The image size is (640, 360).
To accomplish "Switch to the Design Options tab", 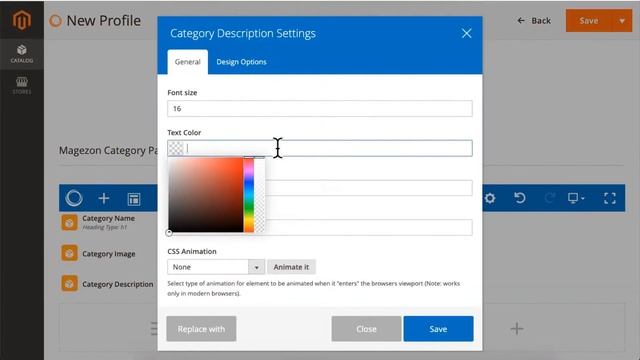I will click(241, 62).
